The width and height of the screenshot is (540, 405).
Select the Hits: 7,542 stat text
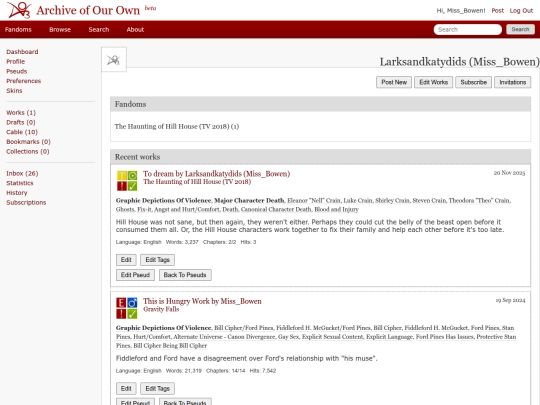click(263, 371)
